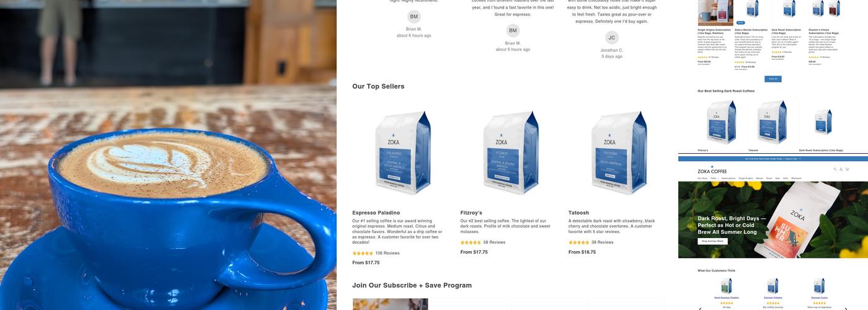Open the Wholesale menu item

(796, 179)
